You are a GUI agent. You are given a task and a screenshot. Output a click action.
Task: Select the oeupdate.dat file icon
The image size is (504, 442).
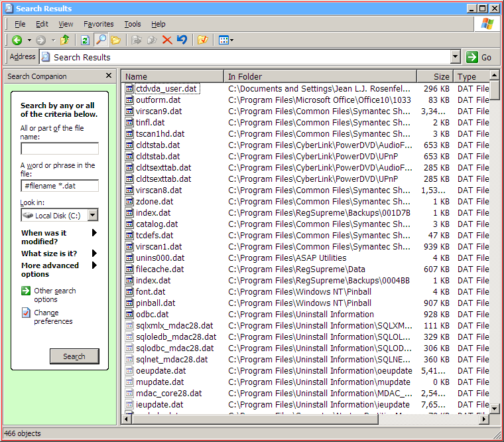click(x=129, y=370)
